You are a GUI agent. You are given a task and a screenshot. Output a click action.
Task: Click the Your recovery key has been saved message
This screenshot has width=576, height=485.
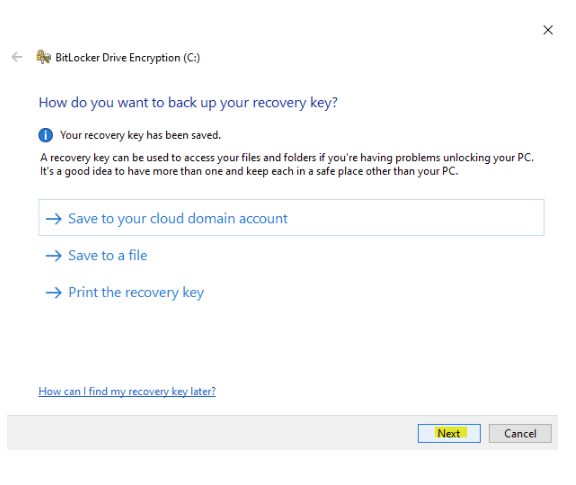coord(140,135)
